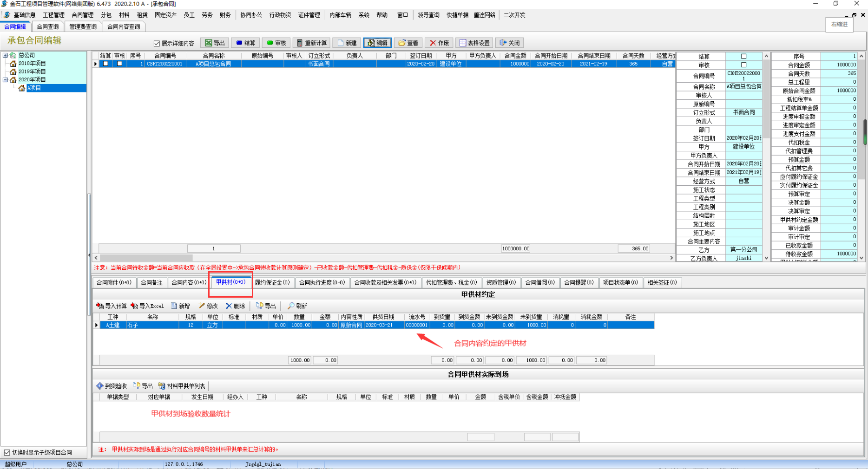Click the 新建 new contract button
The height and width of the screenshot is (469, 868).
tap(347, 43)
